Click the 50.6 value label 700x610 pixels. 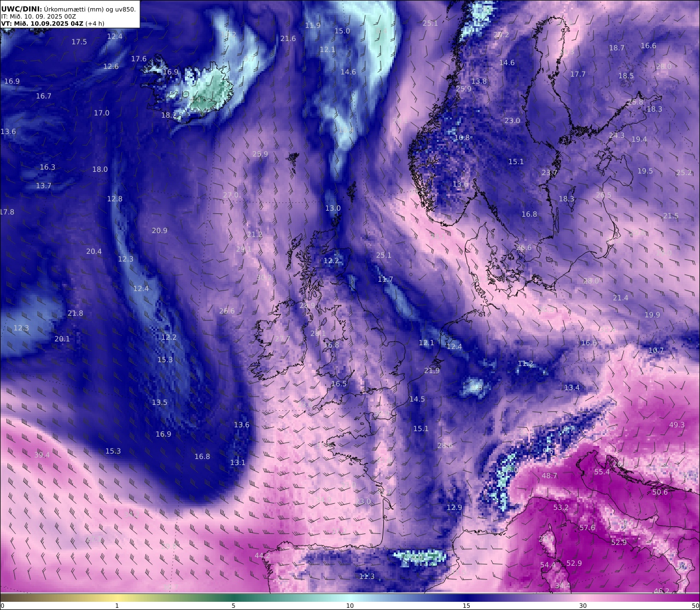pos(660,492)
